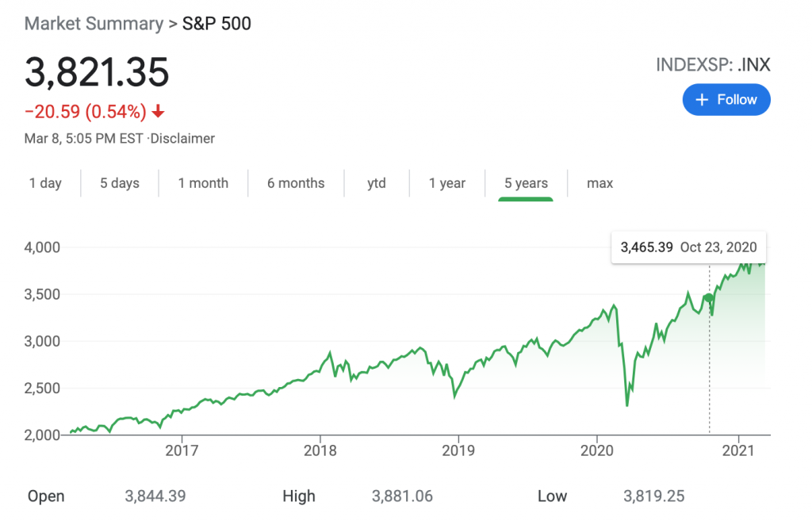Image resolution: width=812 pixels, height=521 pixels.
Task: Click the Market Summary breadcrumb link
Action: pos(92,23)
